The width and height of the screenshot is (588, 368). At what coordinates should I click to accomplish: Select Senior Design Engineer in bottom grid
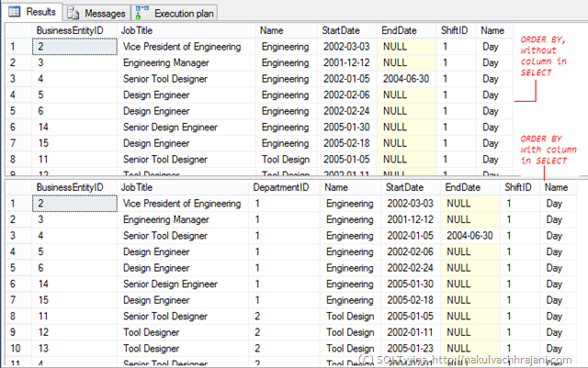tap(169, 284)
